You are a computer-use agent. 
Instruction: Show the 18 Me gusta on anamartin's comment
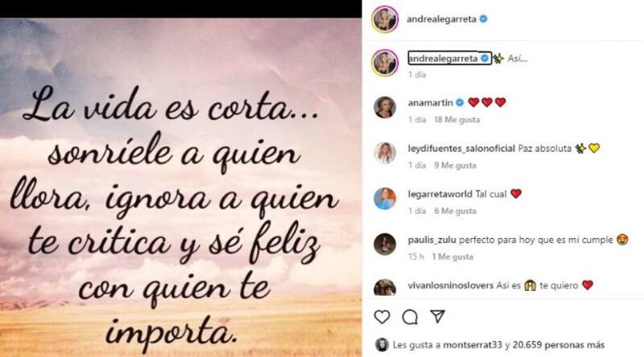456,120
